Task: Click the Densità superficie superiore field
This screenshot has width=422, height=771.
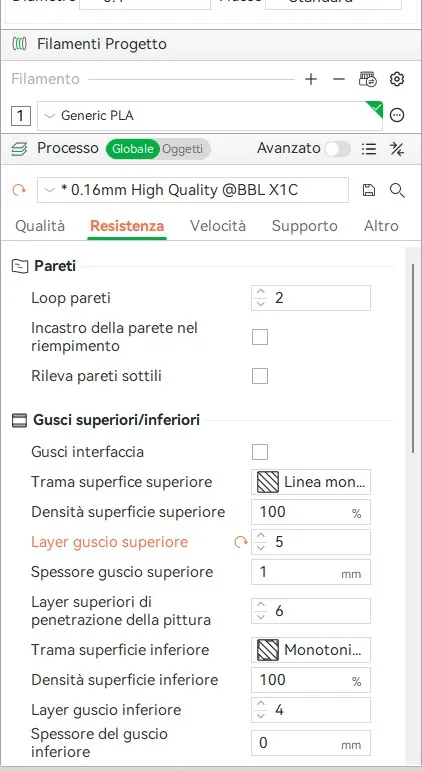Action: click(x=311, y=512)
